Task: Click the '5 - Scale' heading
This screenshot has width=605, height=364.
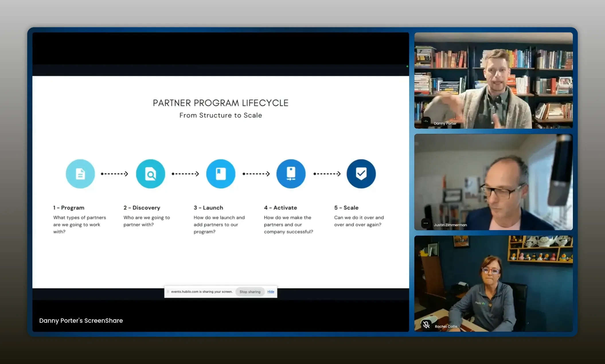Action: pyautogui.click(x=346, y=208)
